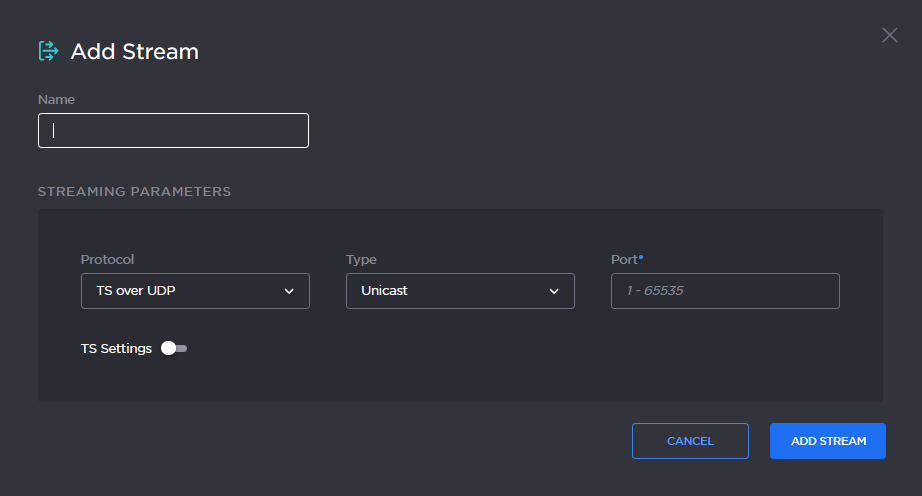Click the Add Stream dialog title text
The image size is (922, 496).
[x=135, y=52]
